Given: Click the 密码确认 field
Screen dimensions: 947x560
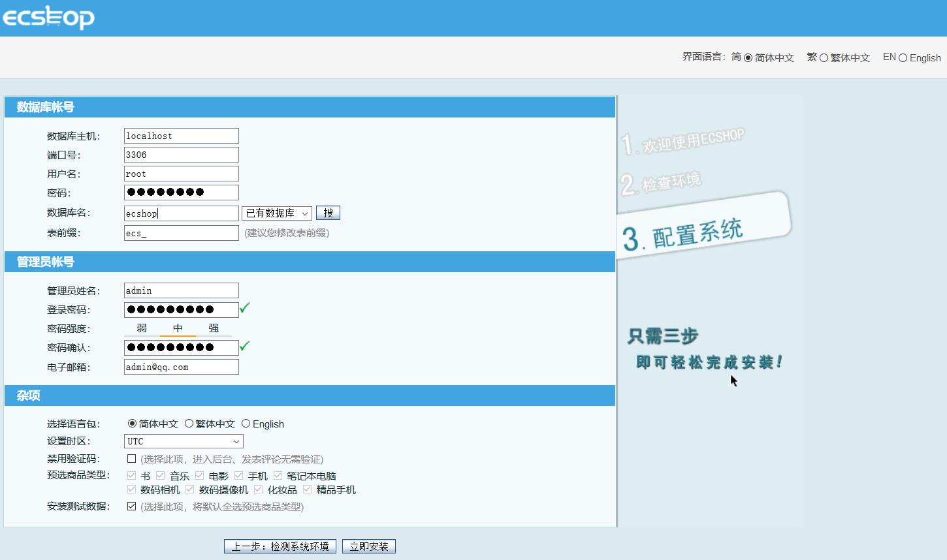Looking at the screenshot, I should click(182, 348).
